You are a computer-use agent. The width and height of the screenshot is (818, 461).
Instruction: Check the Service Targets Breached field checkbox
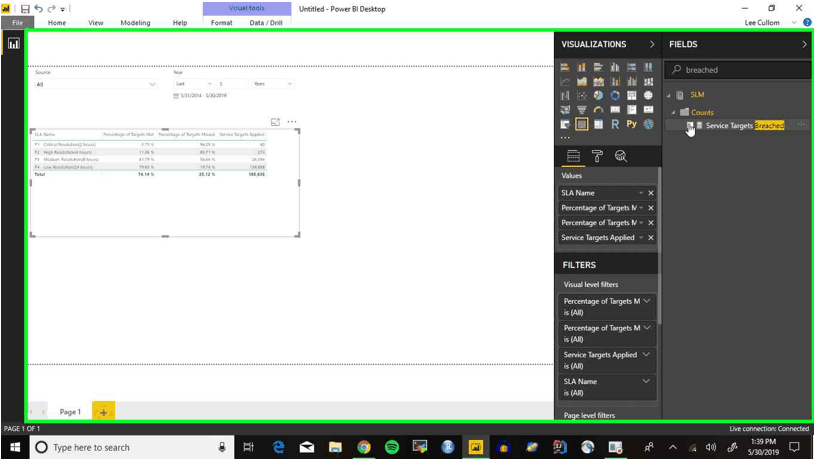tap(690, 125)
